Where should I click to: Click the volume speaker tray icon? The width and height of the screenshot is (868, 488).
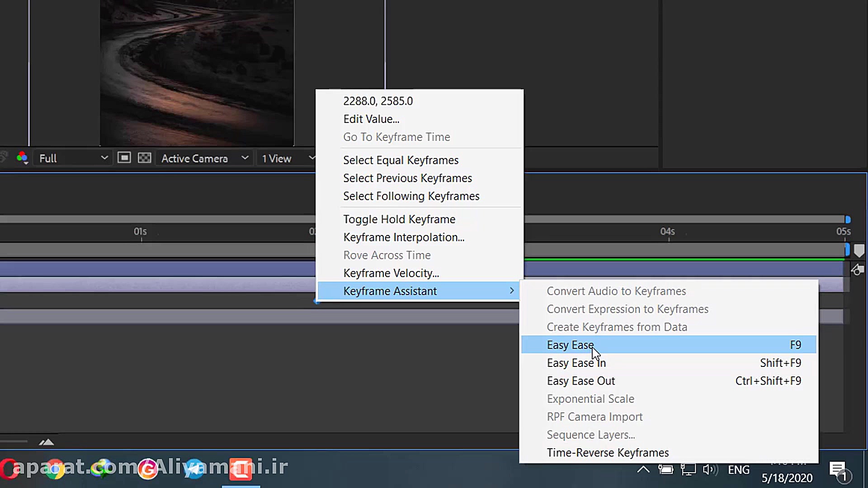710,470
